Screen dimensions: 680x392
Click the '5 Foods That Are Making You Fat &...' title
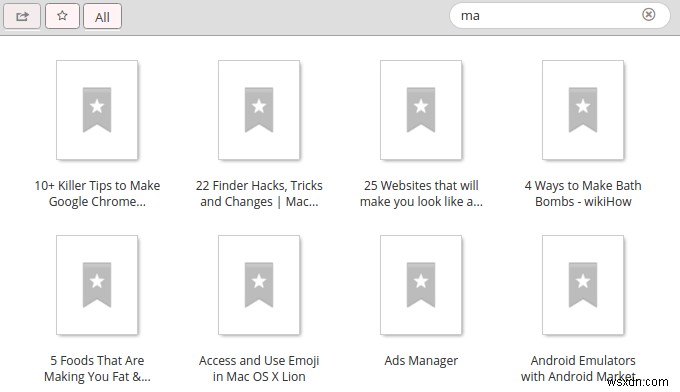pos(97,368)
